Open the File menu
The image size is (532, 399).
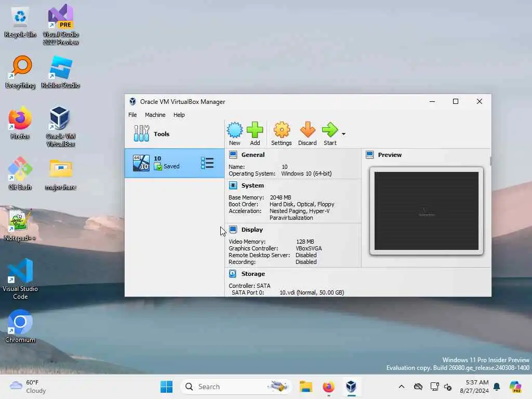(132, 115)
